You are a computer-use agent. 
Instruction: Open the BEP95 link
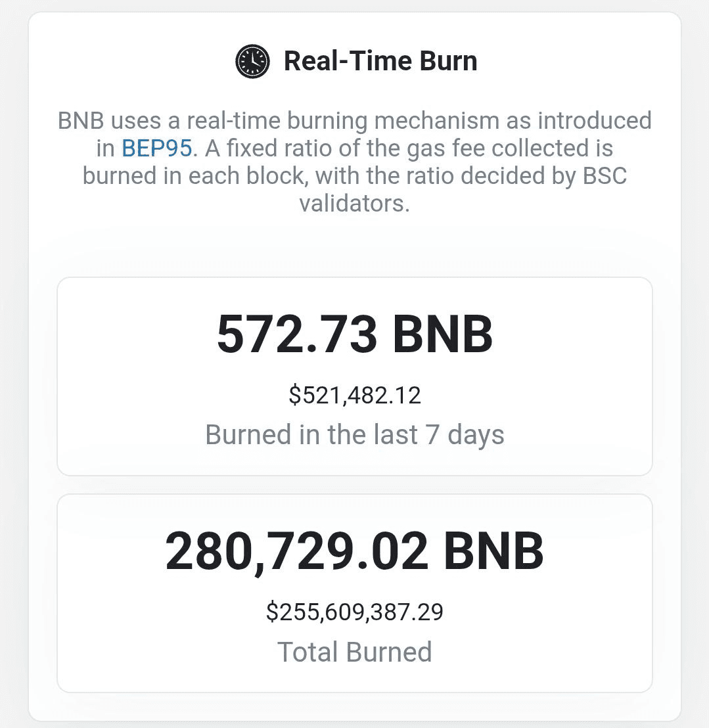click(156, 148)
